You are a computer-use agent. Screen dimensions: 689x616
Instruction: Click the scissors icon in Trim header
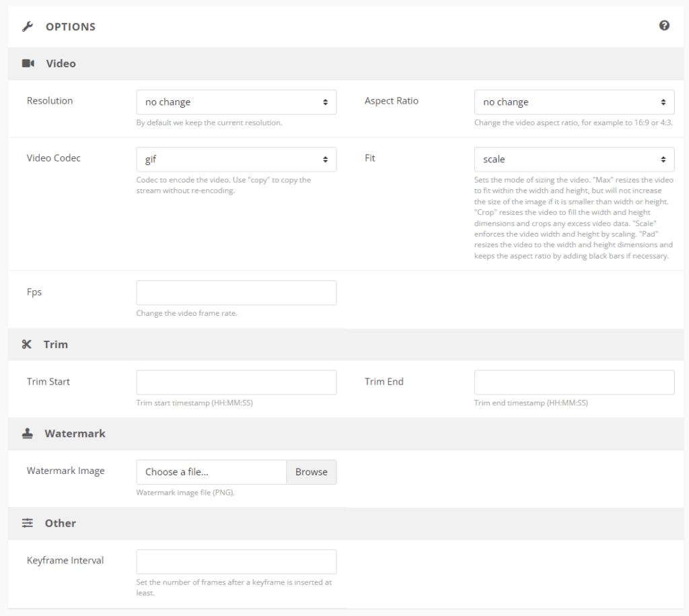(x=27, y=344)
